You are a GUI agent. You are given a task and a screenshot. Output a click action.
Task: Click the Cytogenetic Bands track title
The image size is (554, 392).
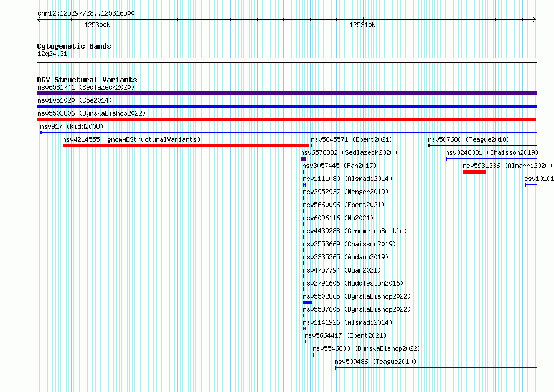point(74,46)
